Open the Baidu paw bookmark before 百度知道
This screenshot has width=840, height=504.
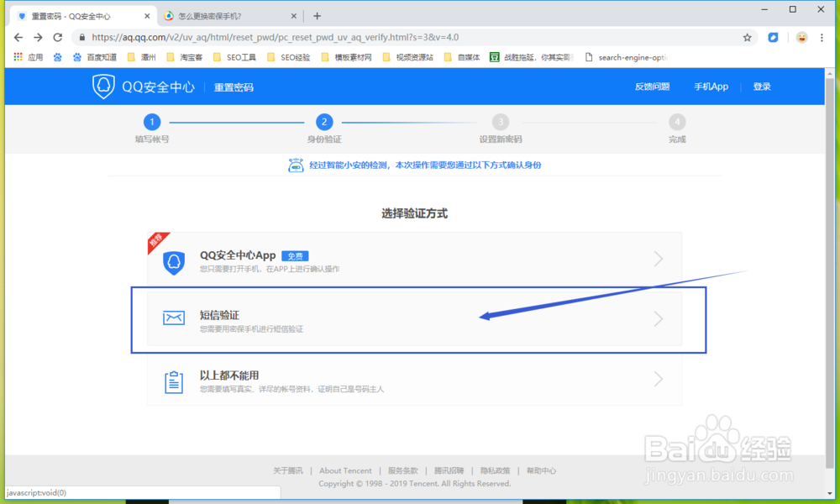coord(57,57)
